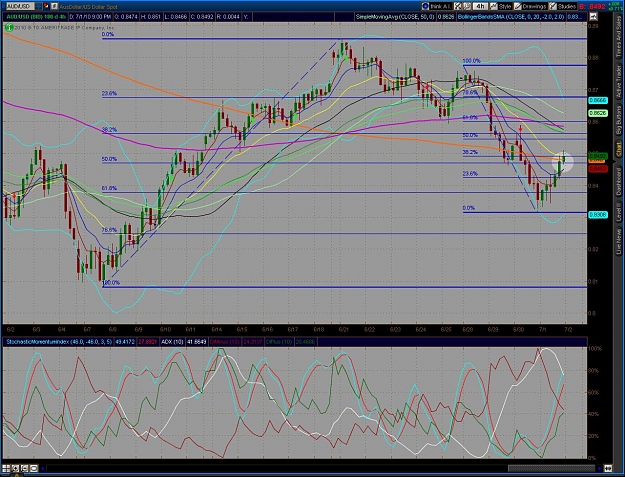Click the script icon left of AusDollar/US Dollar Spot

pos(55,6)
